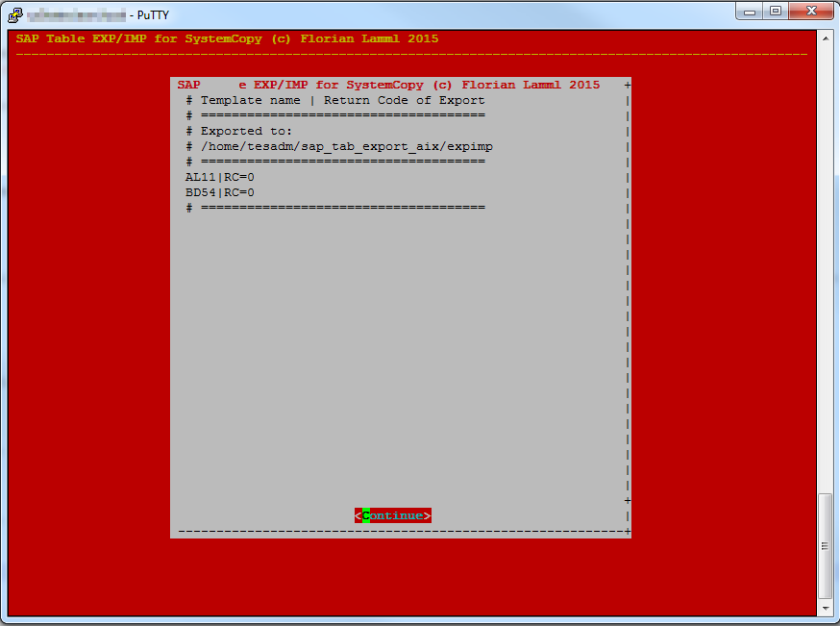Maximize the PuTTY window
Viewport: 840px width, 626px height.
(x=776, y=12)
